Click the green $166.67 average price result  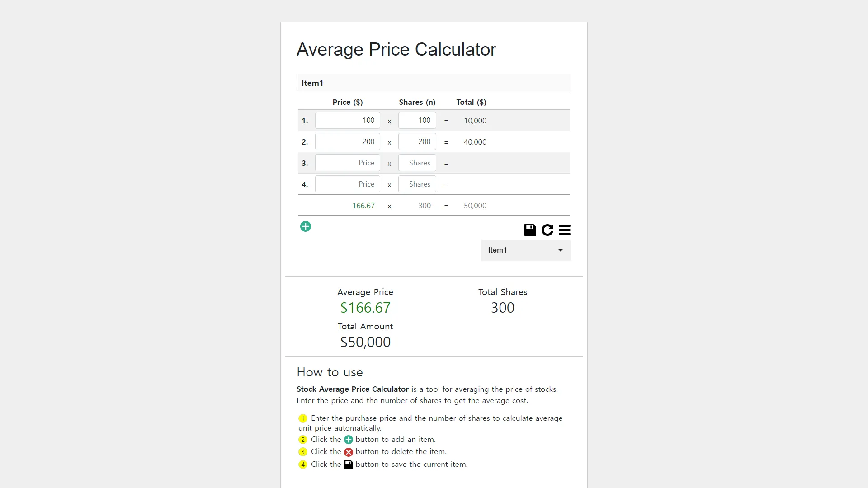click(365, 308)
